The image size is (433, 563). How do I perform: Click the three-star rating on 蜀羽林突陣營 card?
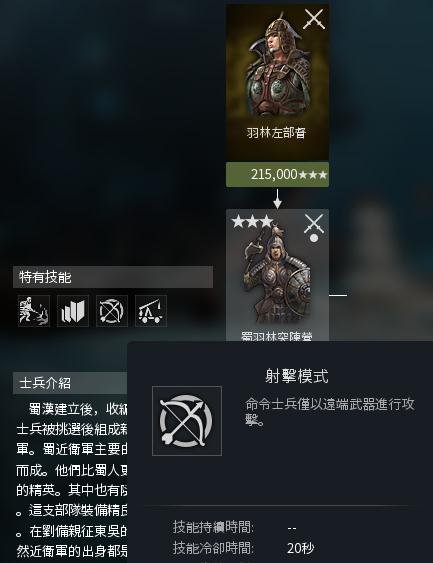(252, 222)
